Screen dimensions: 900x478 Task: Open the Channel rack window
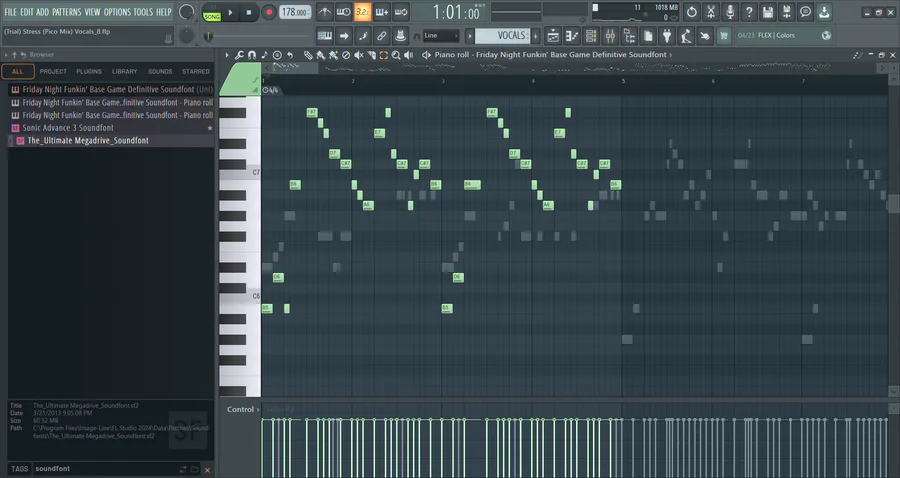pos(591,36)
